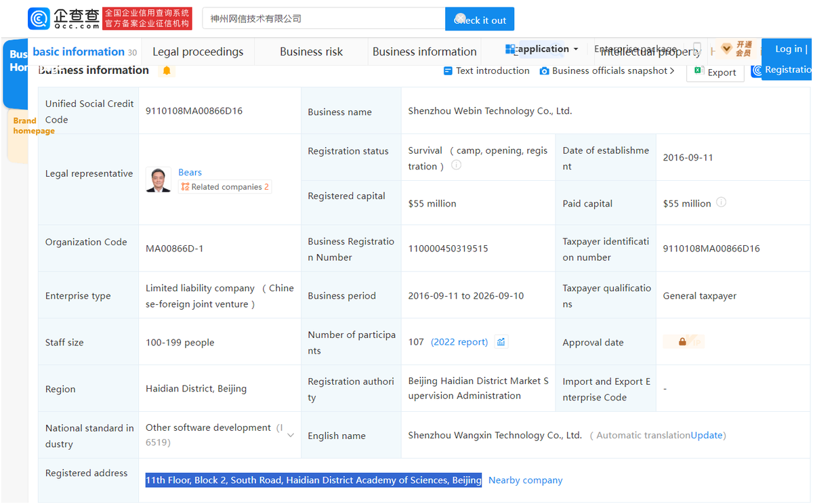
Task: Open Text introduction document icon
Action: [447, 71]
